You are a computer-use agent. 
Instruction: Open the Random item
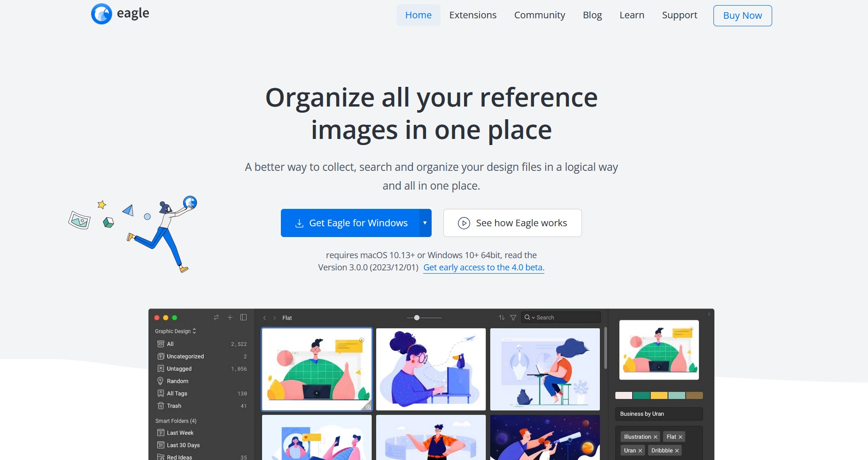pyautogui.click(x=201, y=381)
